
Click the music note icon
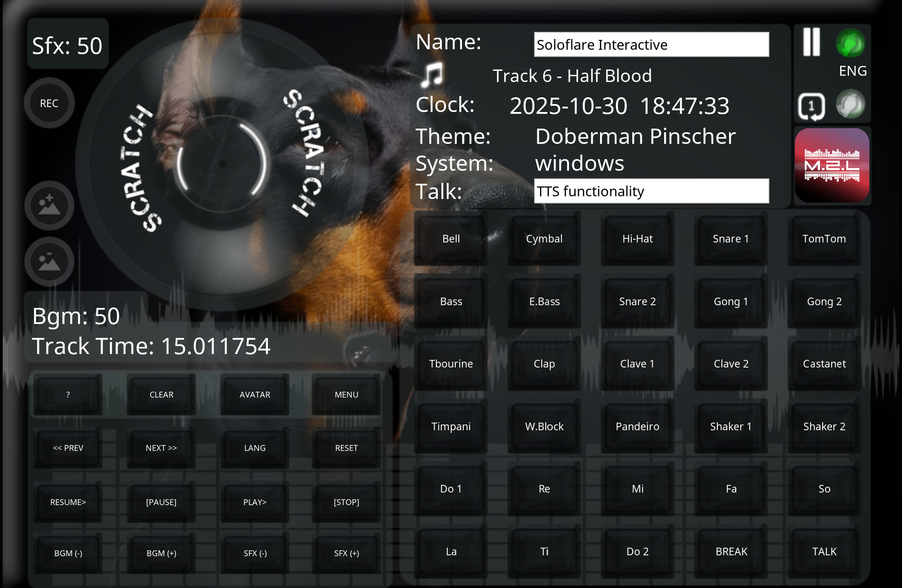click(432, 75)
